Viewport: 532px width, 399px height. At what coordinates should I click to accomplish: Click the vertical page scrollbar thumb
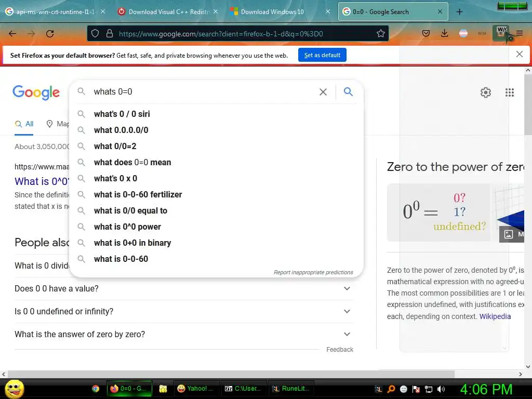(528, 104)
